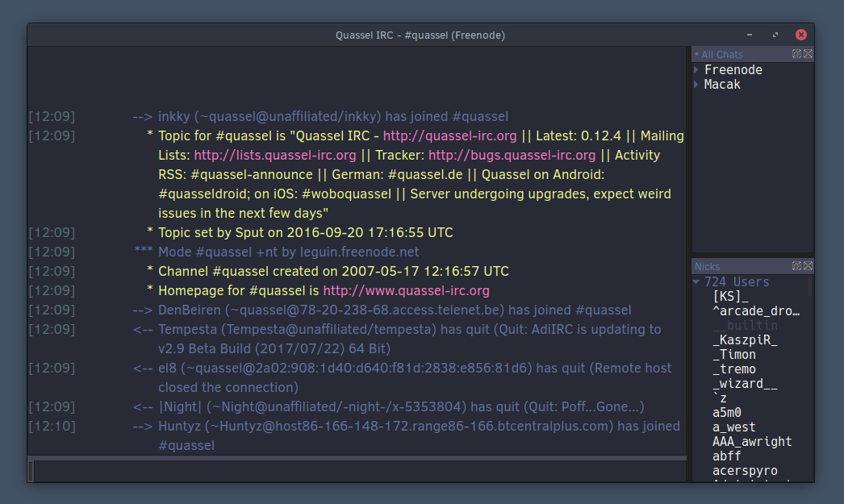Click the message input field
Screen dimensions: 844x504
[x=360, y=472]
